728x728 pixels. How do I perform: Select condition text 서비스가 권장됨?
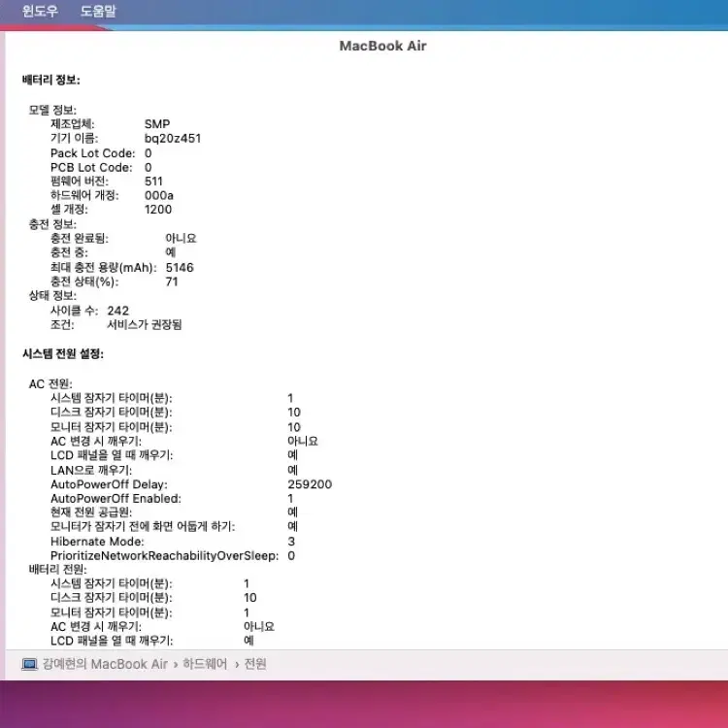point(145,324)
